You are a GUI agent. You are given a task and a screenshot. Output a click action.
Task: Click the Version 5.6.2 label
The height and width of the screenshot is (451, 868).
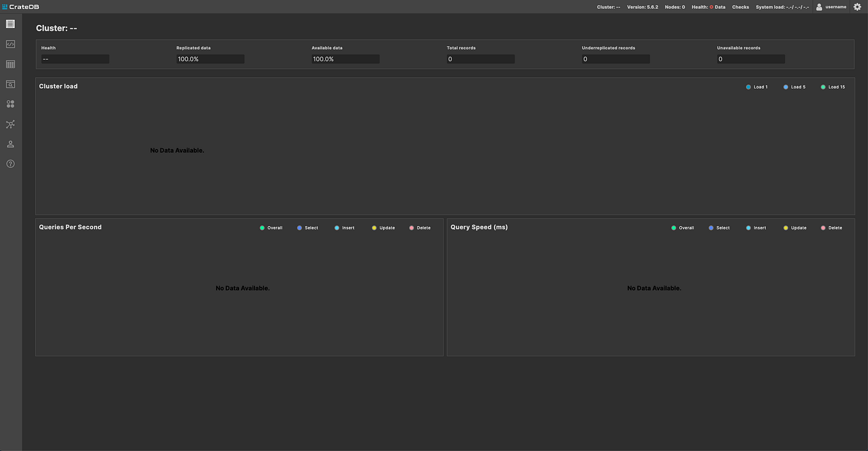(x=642, y=6)
